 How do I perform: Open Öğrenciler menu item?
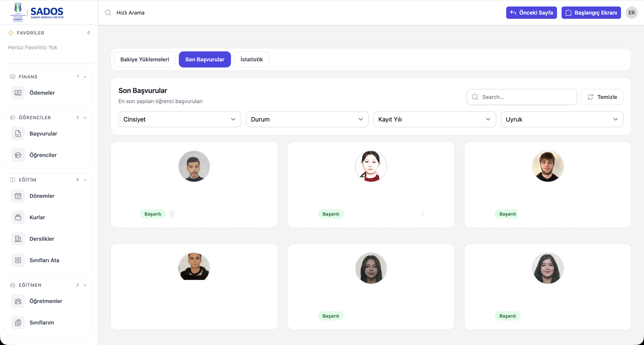[49, 155]
